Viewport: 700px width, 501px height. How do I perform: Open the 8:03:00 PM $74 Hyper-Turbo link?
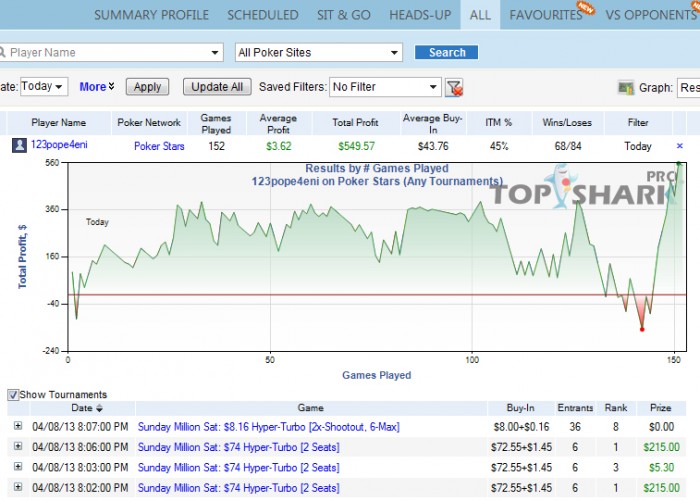pyautogui.click(x=238, y=468)
